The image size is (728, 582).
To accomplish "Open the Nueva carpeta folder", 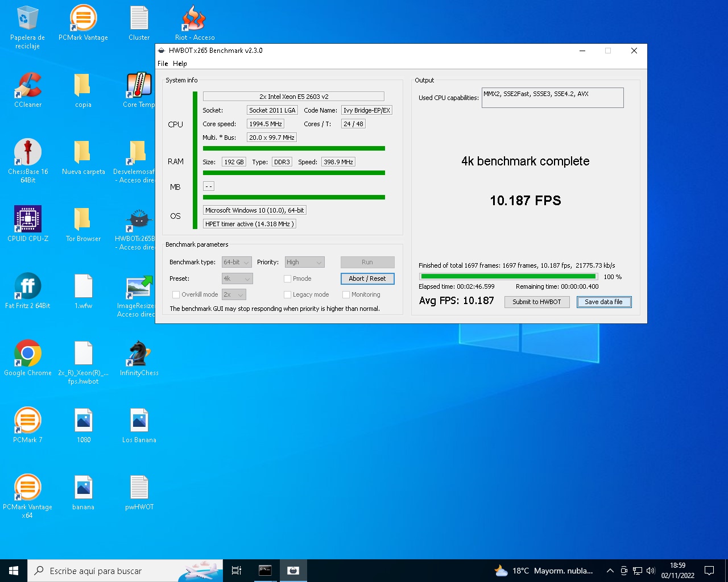I will (x=83, y=157).
